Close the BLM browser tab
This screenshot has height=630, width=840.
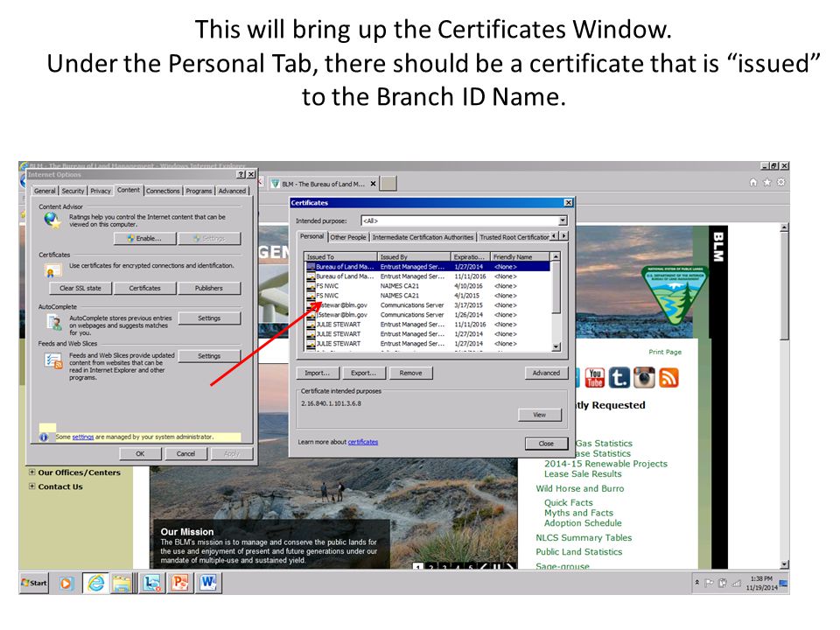click(x=373, y=184)
